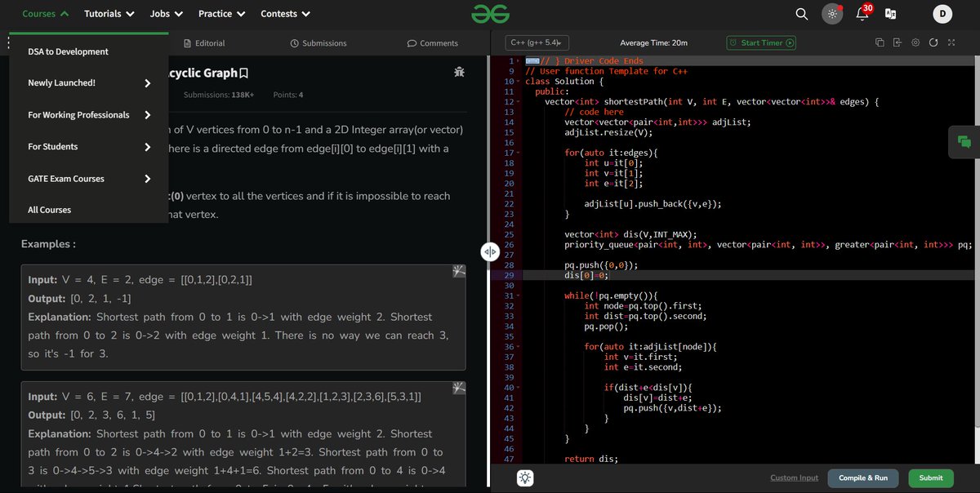
Task: Click the Start Timer button
Action: 760,42
